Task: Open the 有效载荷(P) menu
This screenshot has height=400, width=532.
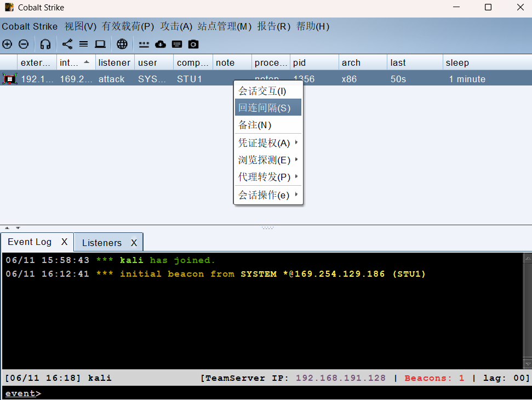Action: tap(128, 26)
